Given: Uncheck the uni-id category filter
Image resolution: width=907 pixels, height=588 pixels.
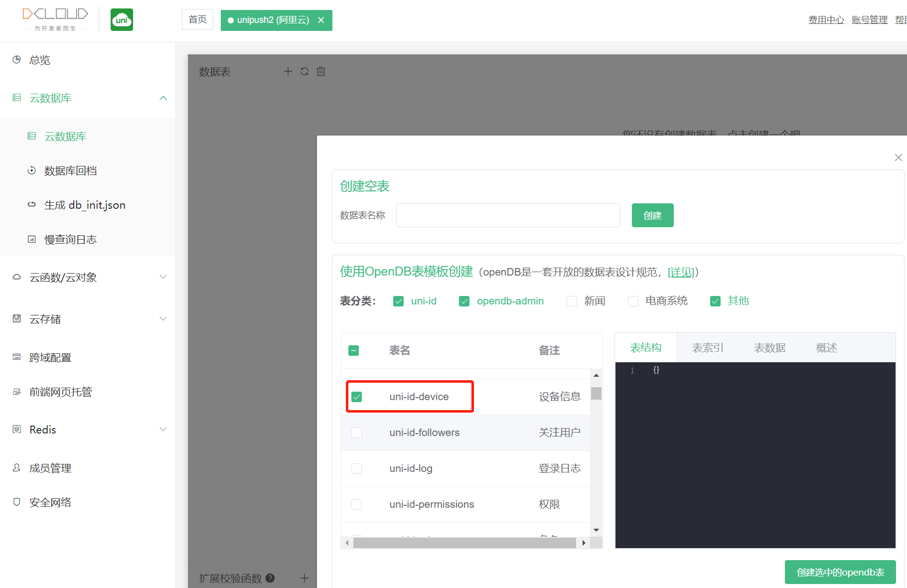Looking at the screenshot, I should pos(398,301).
